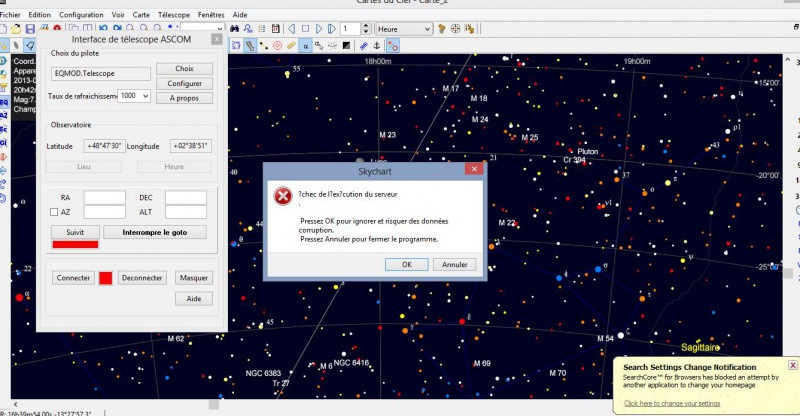Click the blue chain link icon
The image size is (800, 416).
tap(363, 46)
